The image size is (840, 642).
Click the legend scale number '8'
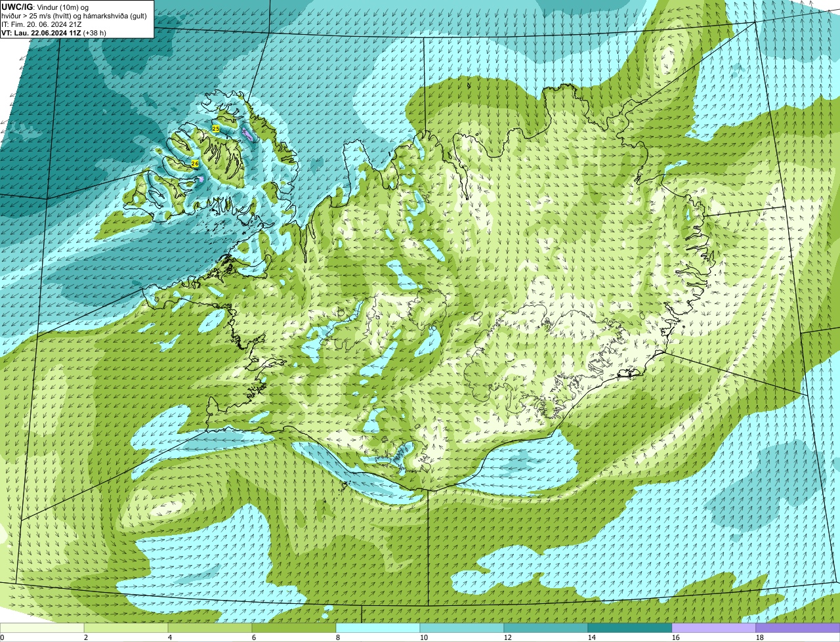point(338,637)
